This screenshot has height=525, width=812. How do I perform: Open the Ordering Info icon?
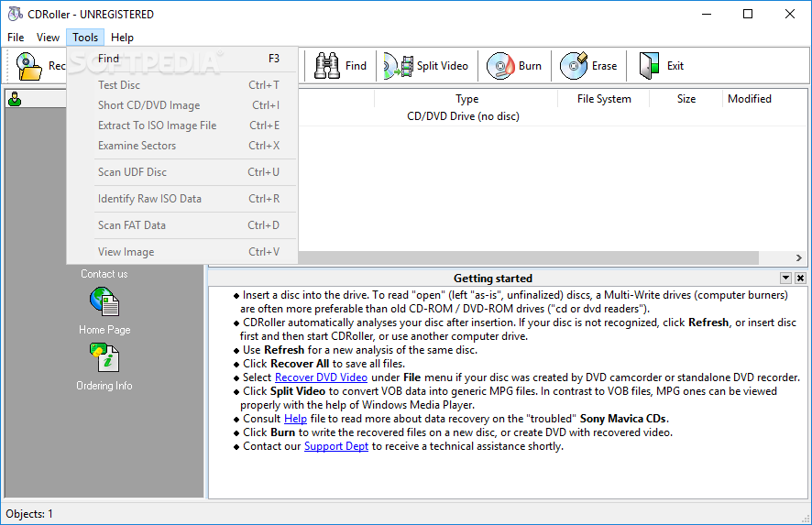point(104,357)
